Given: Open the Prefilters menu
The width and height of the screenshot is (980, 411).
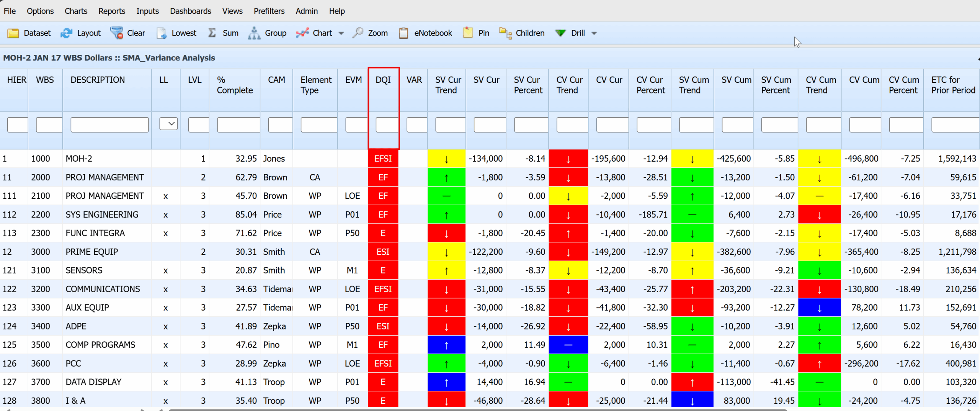Looking at the screenshot, I should pos(269,11).
